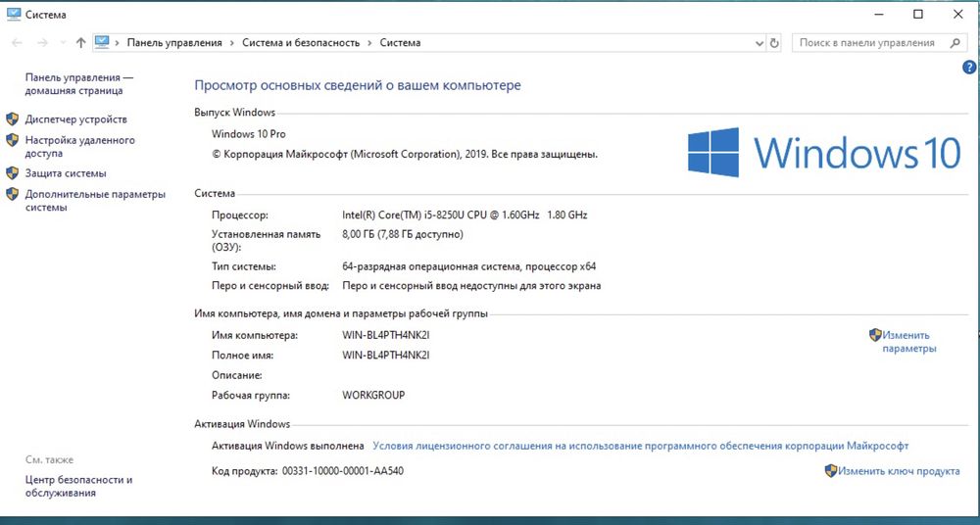Click computer name 'WIN-BL4PTH4NK2I' in 'Имя компьютера' row
Image resolution: width=980 pixels, height=525 pixels.
pos(386,335)
